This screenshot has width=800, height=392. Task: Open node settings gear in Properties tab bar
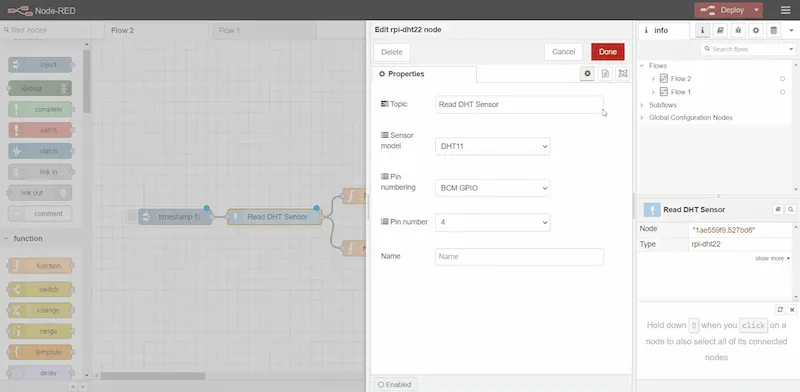(587, 74)
